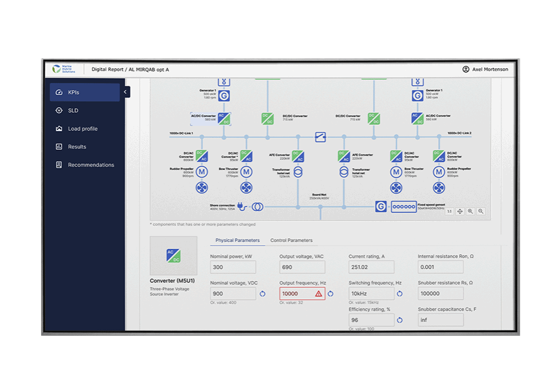Select the fixed speed genset engine block icon
The image size is (560, 392).
click(x=404, y=206)
